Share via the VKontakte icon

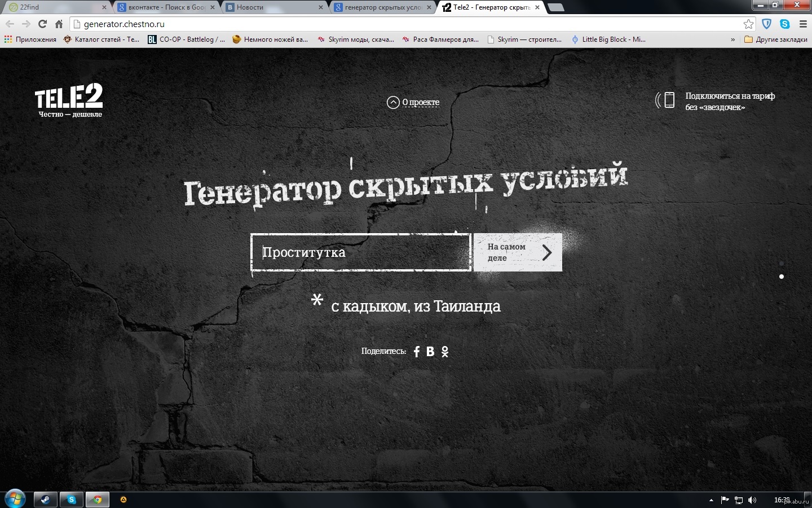click(x=430, y=352)
